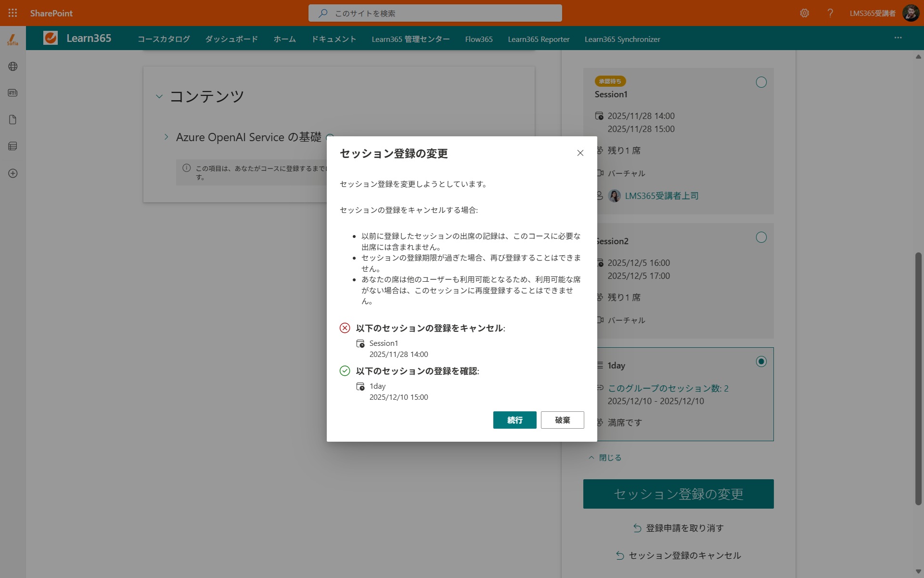Screen dimensions: 924x578
Task: Select the Session2 radio button
Action: tap(761, 237)
